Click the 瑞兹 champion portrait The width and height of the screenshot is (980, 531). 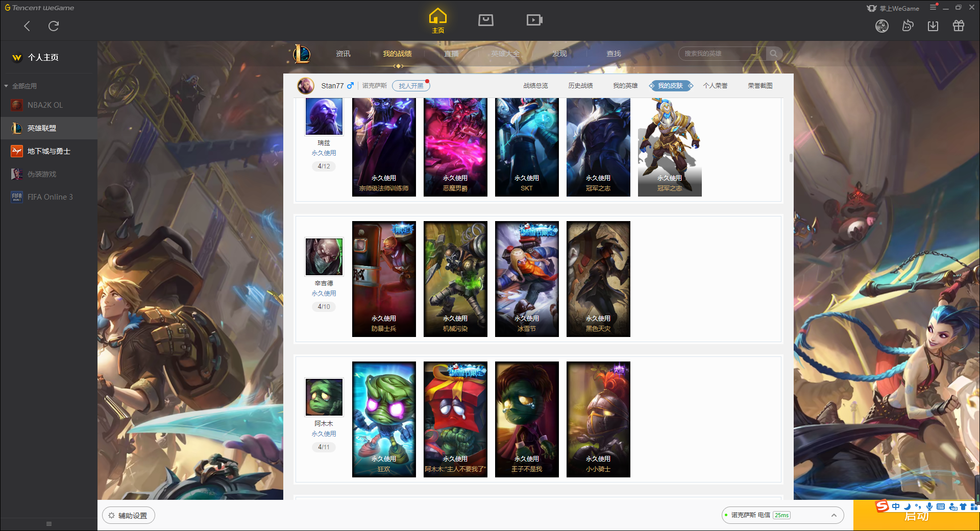pos(324,116)
